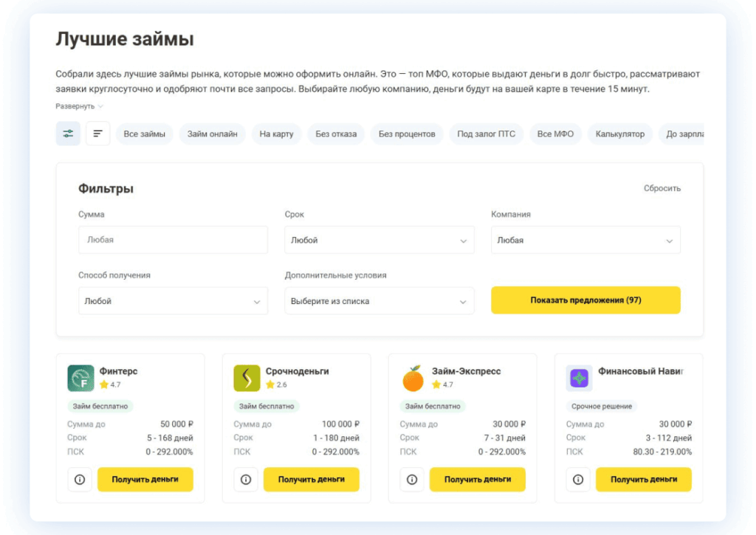Click Получить деньги for Займ-Экспресс
756x535 pixels.
click(478, 480)
